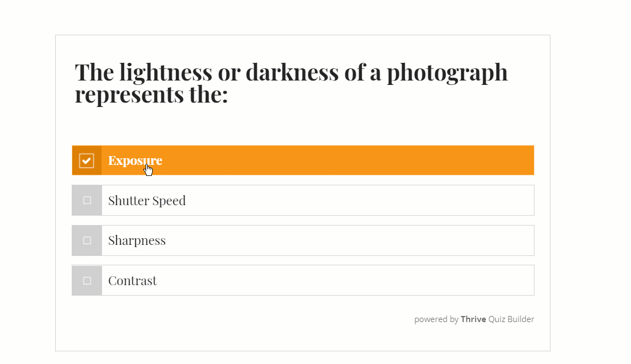Click the word "photograph" in the question

click(x=447, y=73)
